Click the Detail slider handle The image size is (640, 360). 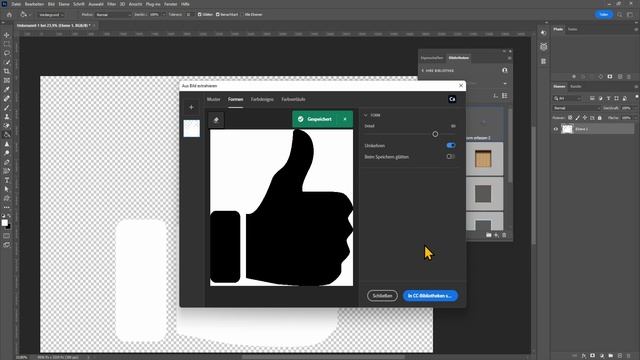coord(435,134)
